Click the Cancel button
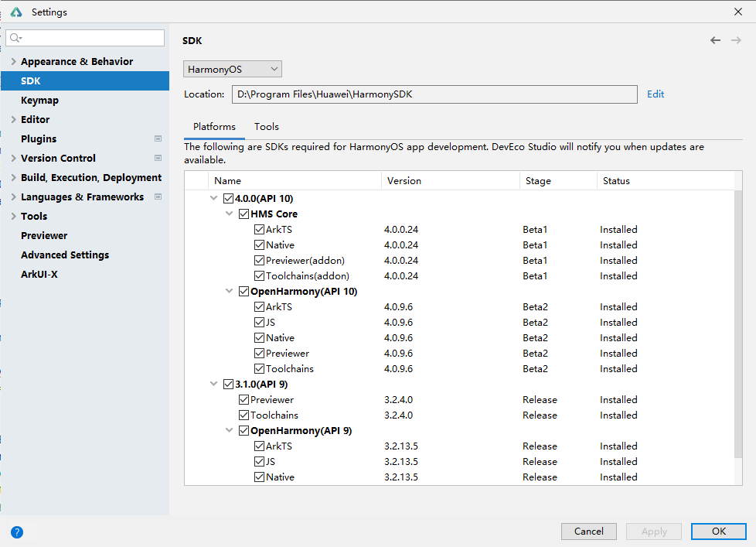The image size is (756, 547). [x=589, y=531]
